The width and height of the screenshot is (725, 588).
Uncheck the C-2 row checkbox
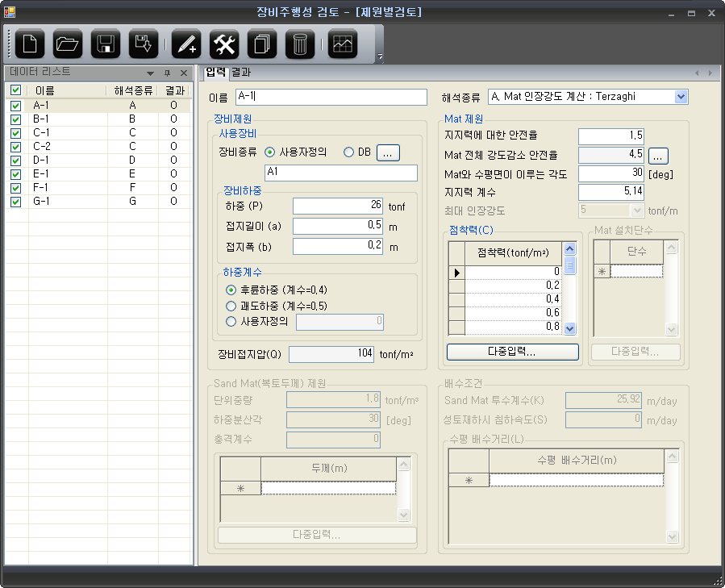15,147
